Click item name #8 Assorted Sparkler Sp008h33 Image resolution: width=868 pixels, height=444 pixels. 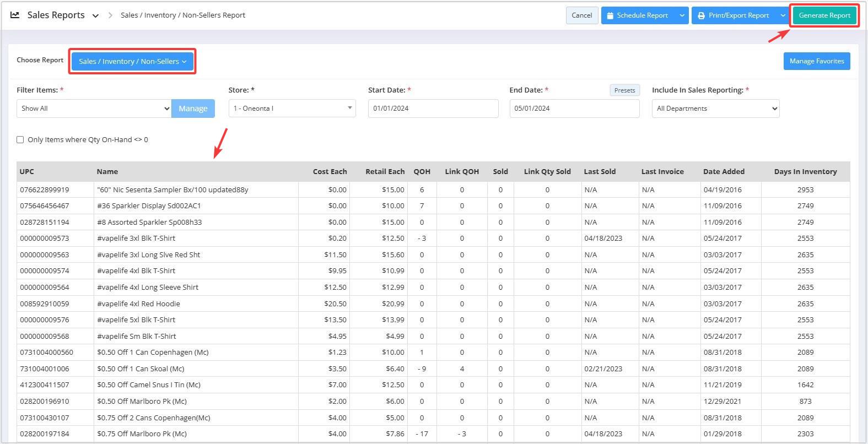[x=149, y=223]
